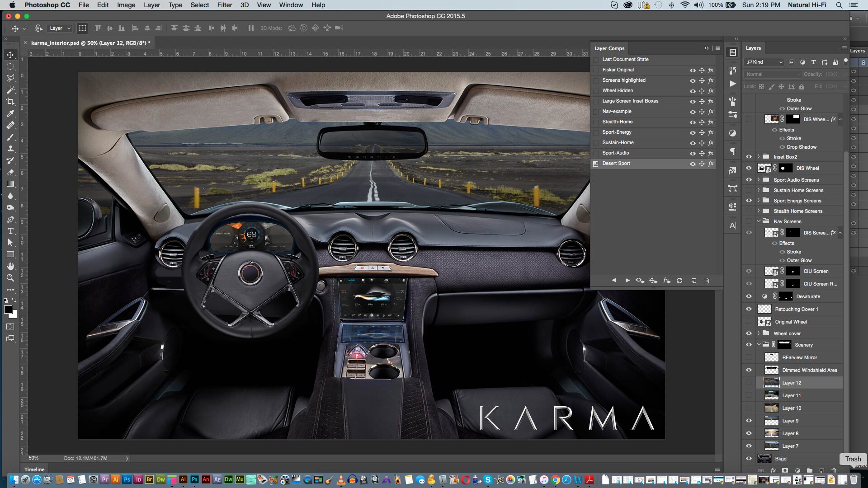Open the layer Kind filter dropdown
868x488 pixels.
pyautogui.click(x=764, y=62)
